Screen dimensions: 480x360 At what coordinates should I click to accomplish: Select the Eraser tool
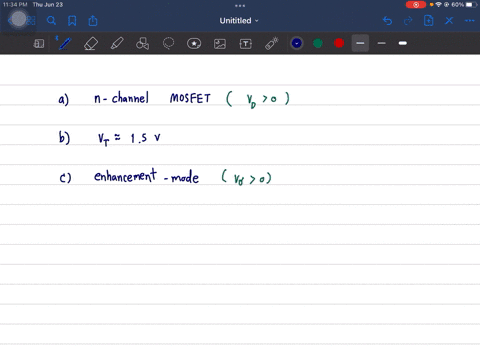[x=91, y=44]
